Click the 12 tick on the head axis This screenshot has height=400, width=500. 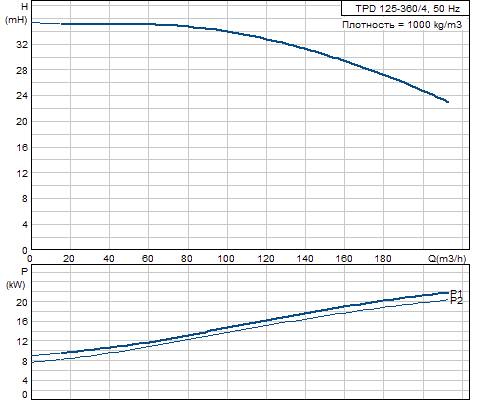pyautogui.click(x=22, y=173)
